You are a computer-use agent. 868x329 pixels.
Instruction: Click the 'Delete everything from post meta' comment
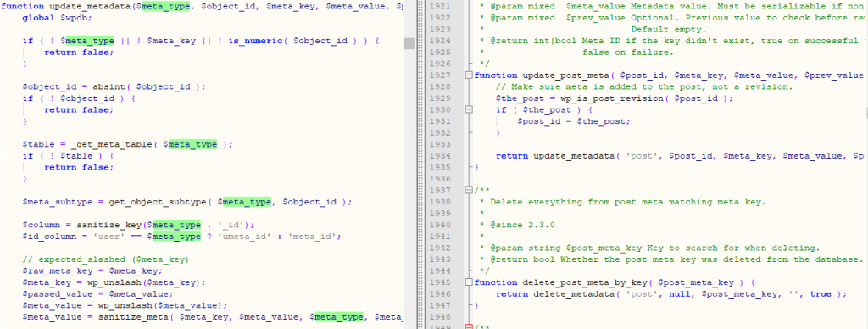pos(628,202)
